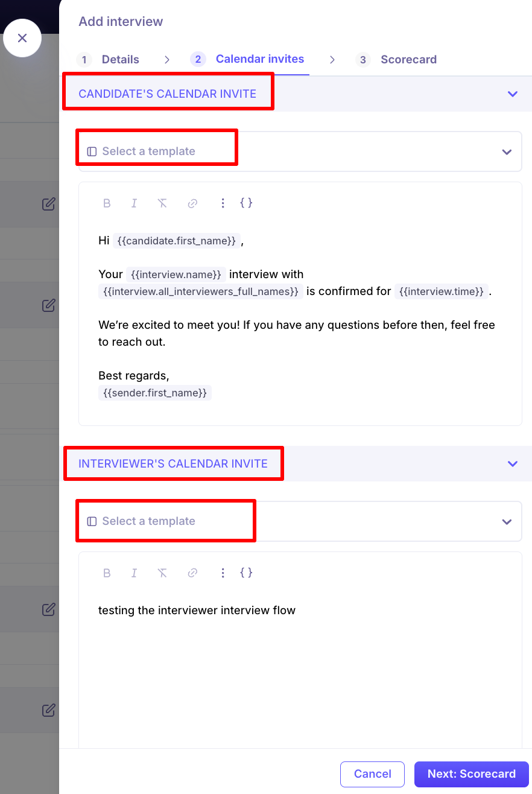Collapse the Candidate's Calendar Invite section
The height and width of the screenshot is (794, 532).
tap(513, 94)
